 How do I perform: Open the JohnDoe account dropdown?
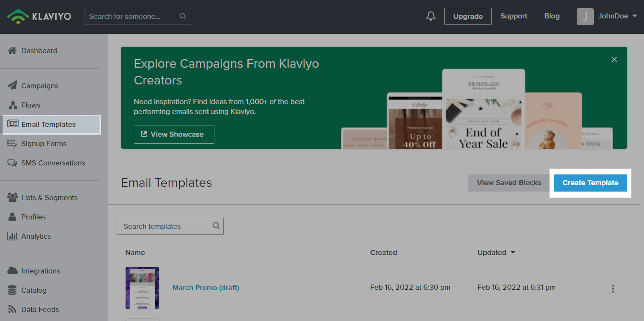tap(617, 16)
